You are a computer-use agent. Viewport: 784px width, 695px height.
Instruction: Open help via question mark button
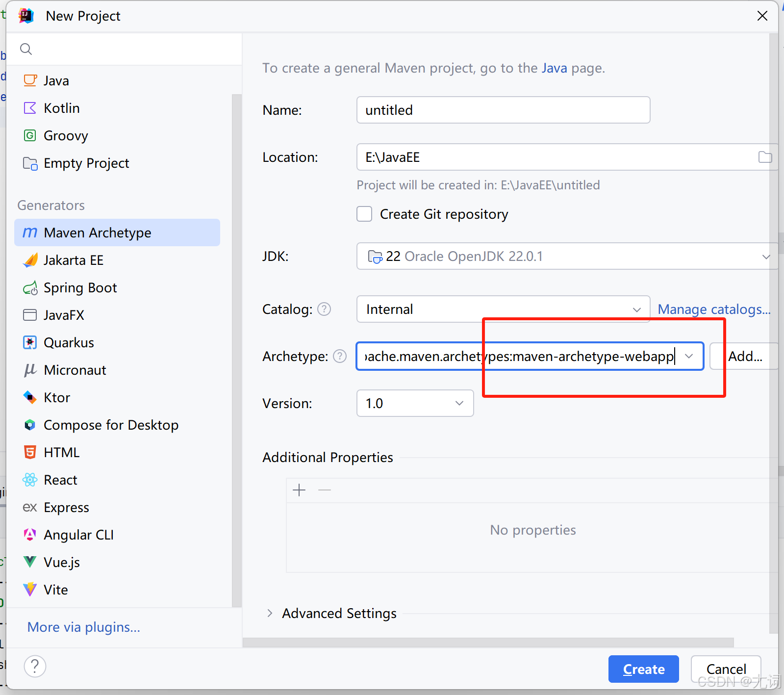click(x=35, y=666)
